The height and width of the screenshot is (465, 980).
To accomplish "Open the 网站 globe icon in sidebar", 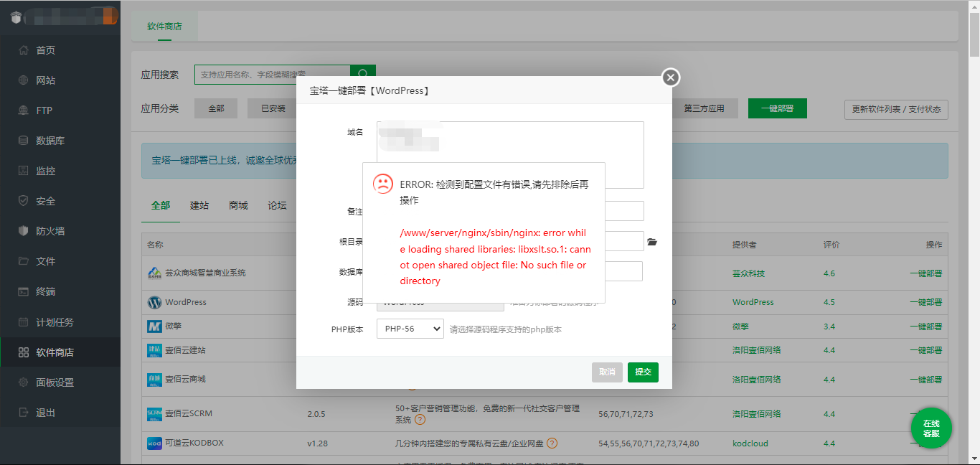I will point(24,80).
